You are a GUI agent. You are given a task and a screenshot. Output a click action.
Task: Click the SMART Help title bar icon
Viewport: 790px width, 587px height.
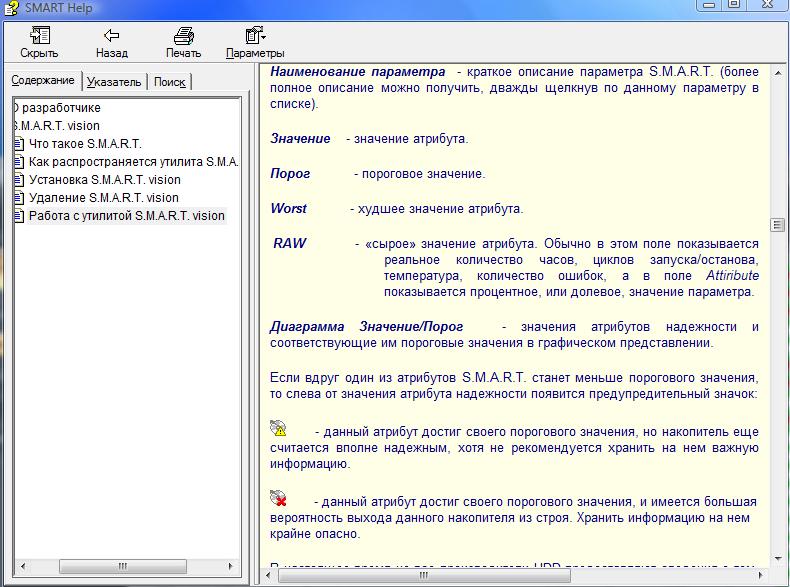pyautogui.click(x=11, y=8)
